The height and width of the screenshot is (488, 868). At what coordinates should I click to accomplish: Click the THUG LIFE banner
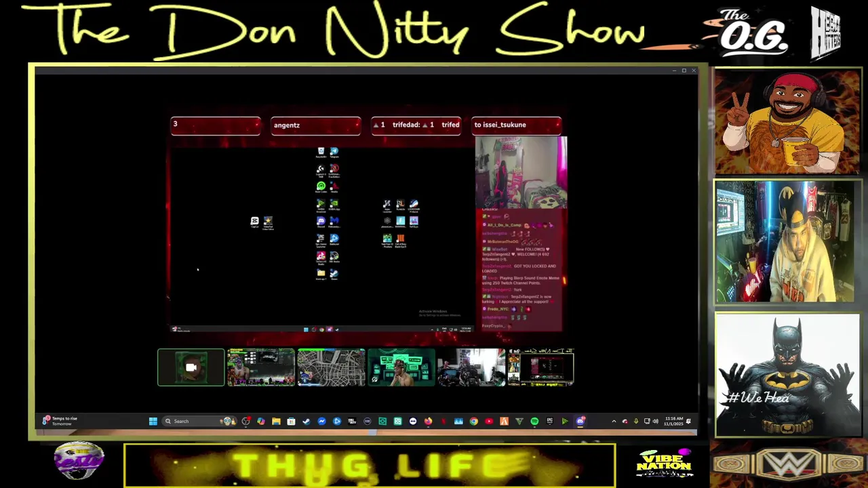click(x=370, y=466)
